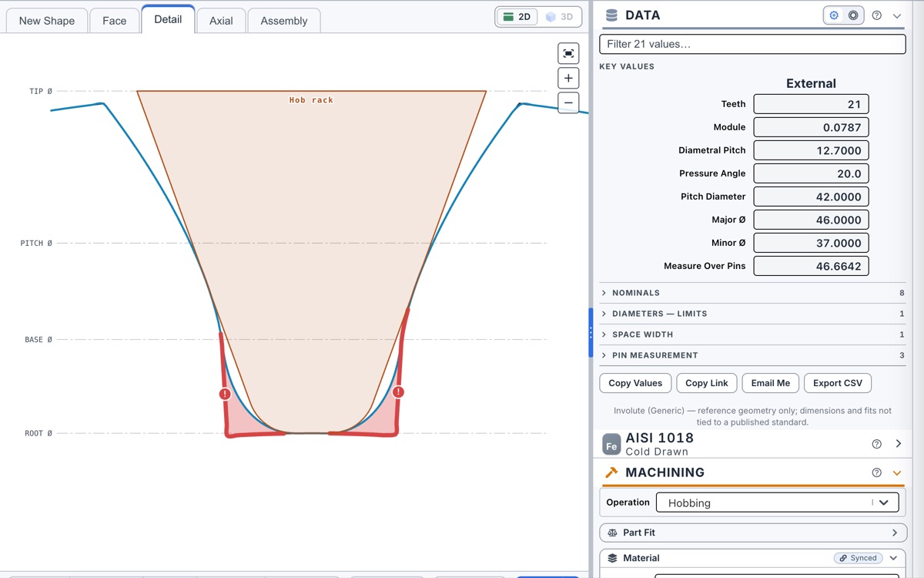Expand the Nominals section
Viewport: 924px width, 578px height.
coord(752,293)
